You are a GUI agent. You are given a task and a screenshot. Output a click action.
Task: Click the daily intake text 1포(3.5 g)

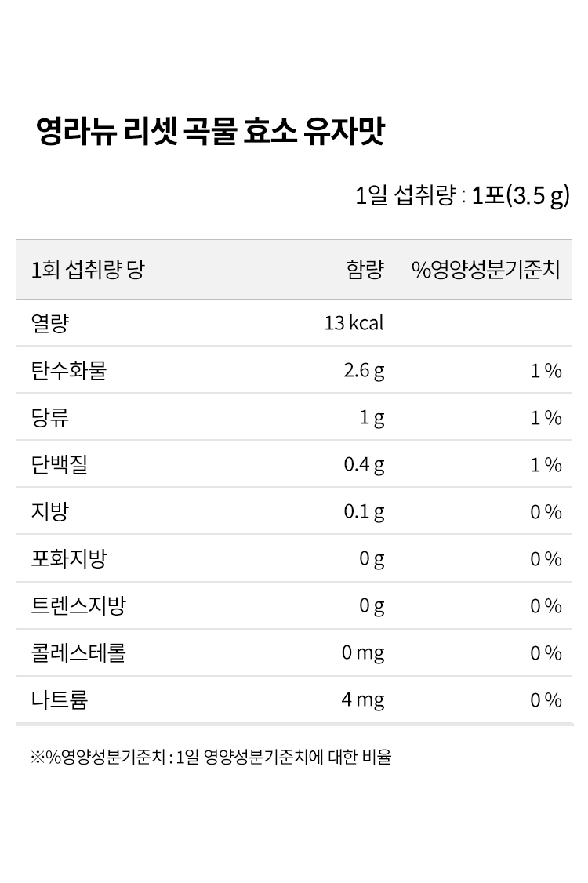[521, 196]
